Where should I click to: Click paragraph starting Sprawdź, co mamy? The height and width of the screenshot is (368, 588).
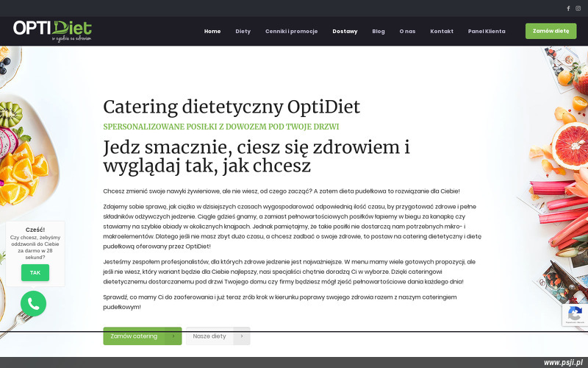tap(280, 302)
